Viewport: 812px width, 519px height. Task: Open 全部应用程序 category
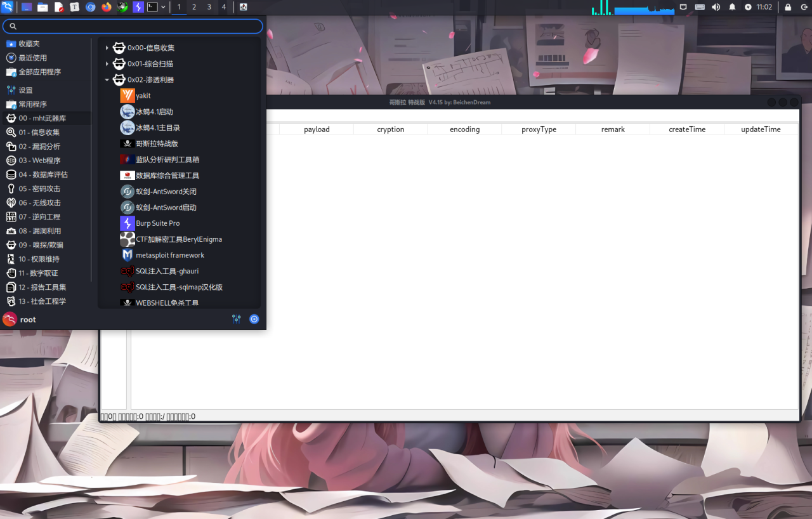[47, 72]
